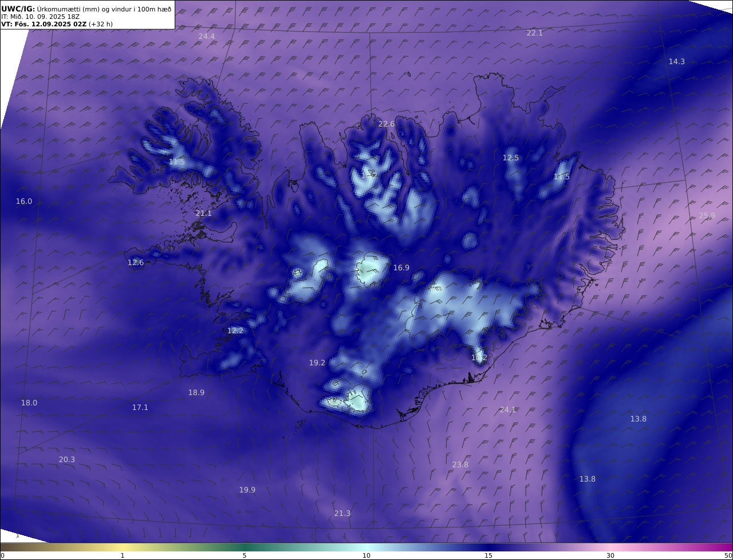Select the 30 tick on the color scale

610,555
